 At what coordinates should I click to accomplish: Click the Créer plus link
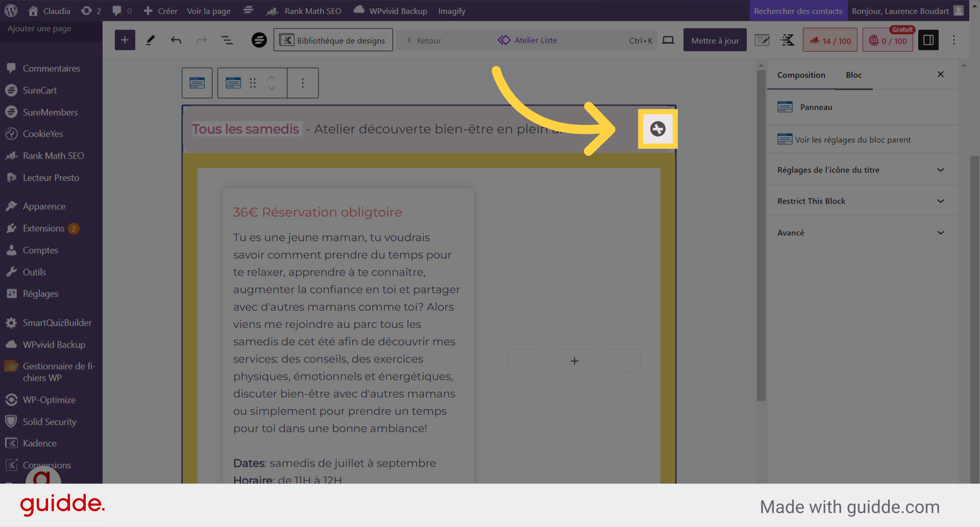point(160,11)
